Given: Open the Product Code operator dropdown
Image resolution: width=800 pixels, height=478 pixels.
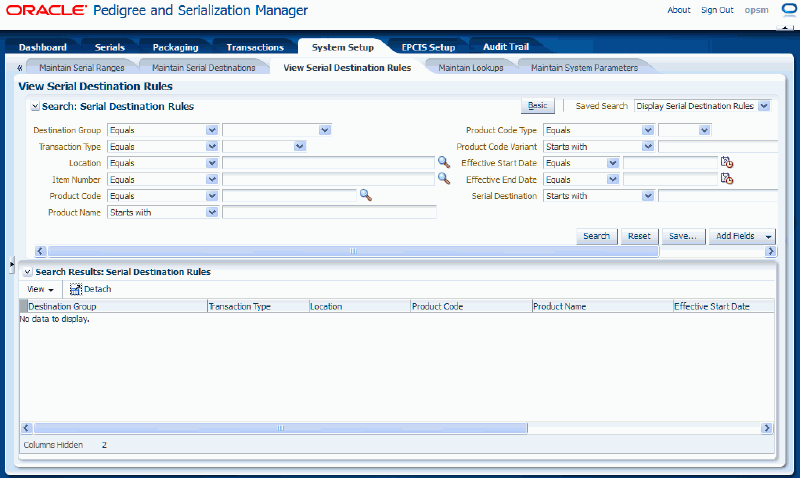Looking at the screenshot, I should (x=212, y=196).
